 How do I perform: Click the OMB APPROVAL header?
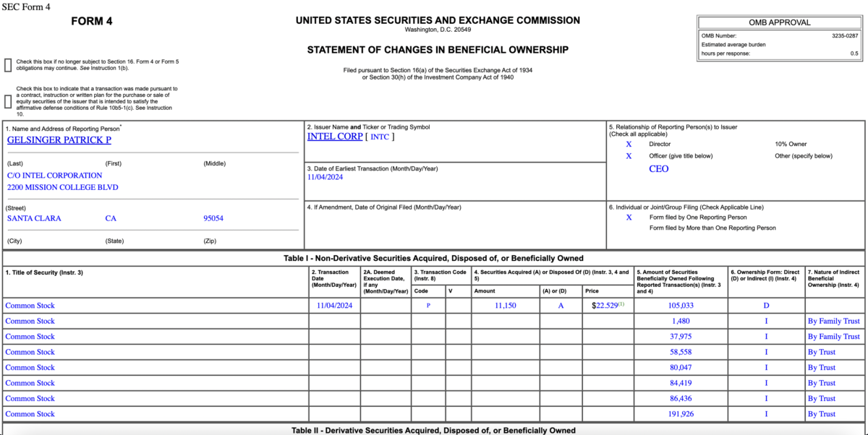780,22
